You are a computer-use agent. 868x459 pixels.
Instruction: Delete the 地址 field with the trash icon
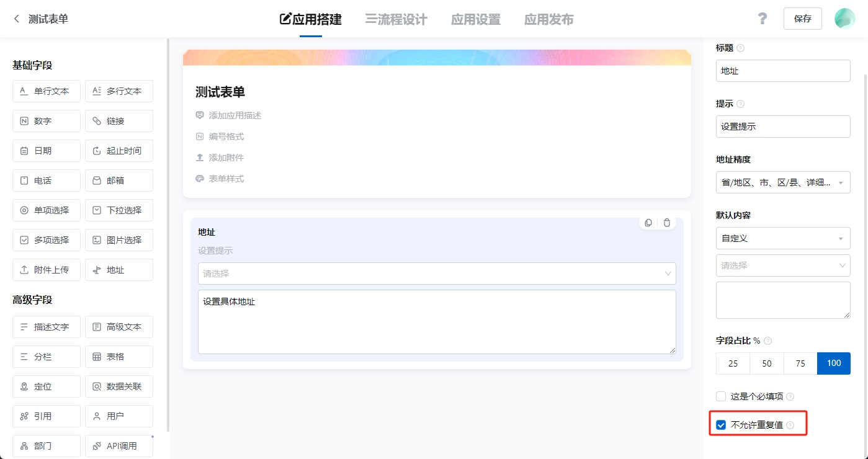pos(667,222)
